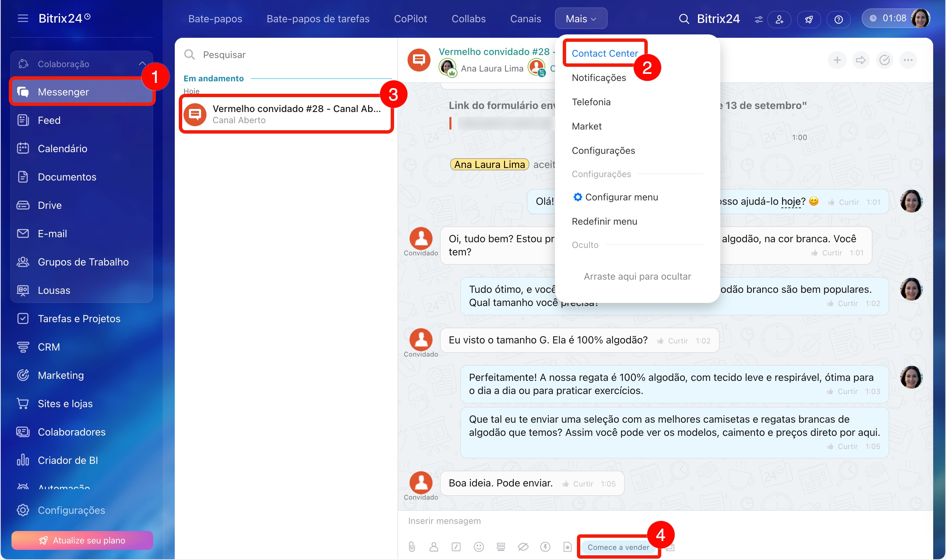This screenshot has width=946, height=560.
Task: Open the help question mark icon
Action: coord(838,19)
